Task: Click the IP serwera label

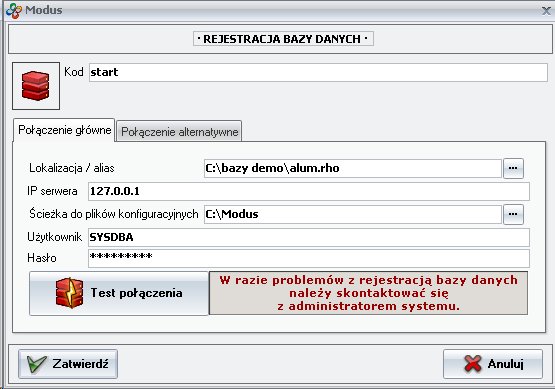Action: click(52, 191)
